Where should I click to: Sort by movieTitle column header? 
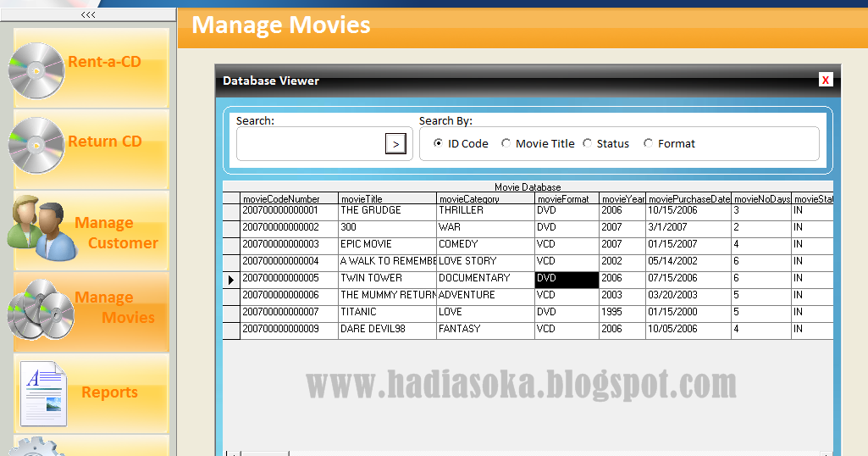[x=388, y=198]
